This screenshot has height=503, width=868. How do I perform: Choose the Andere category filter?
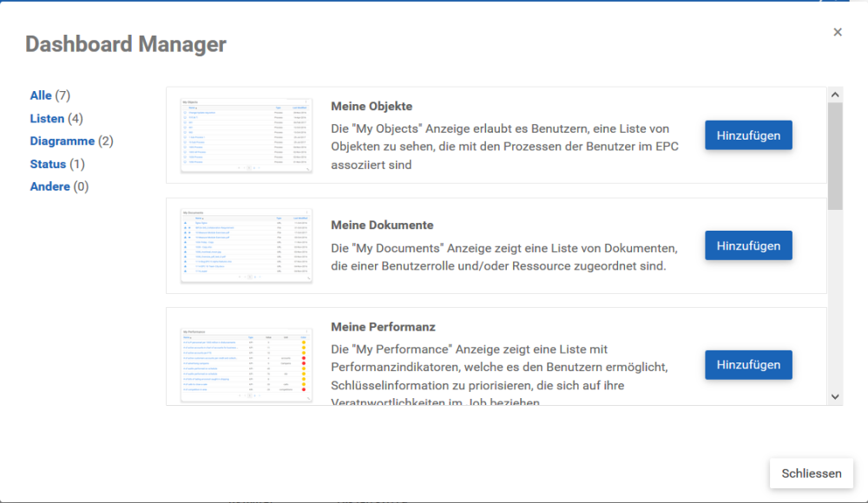(x=49, y=186)
